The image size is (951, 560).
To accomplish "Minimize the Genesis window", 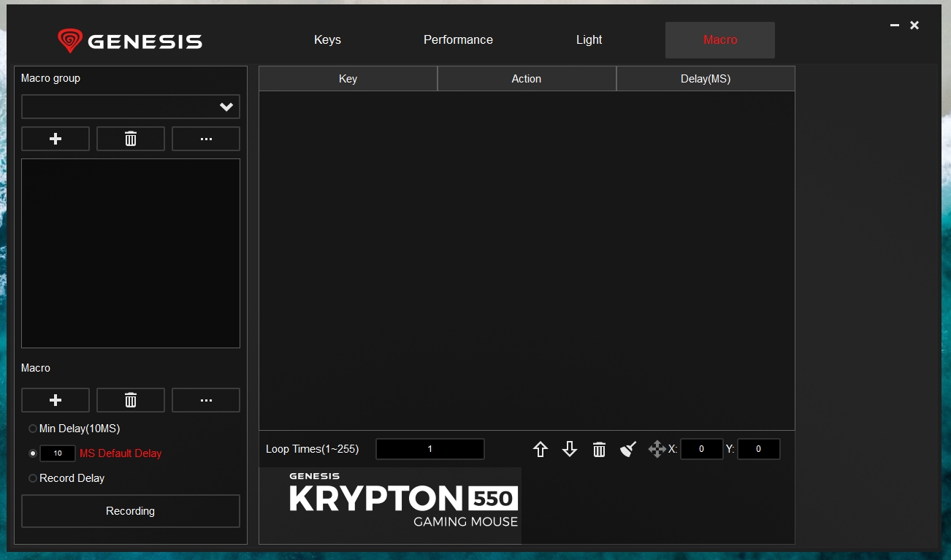I will [895, 26].
